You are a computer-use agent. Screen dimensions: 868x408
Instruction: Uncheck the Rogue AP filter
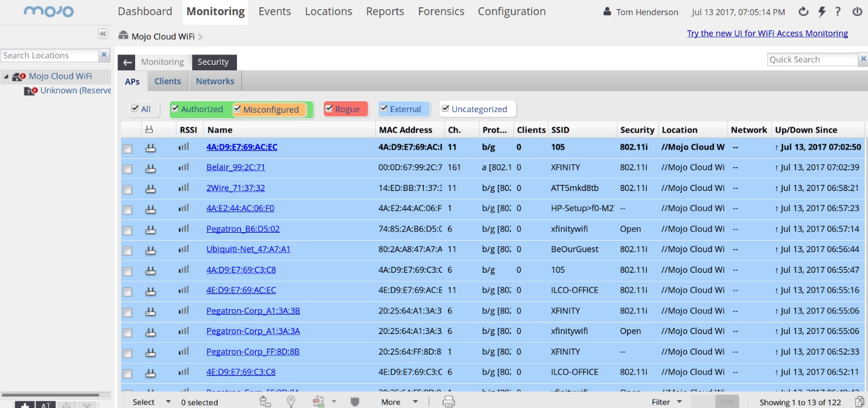click(x=329, y=109)
